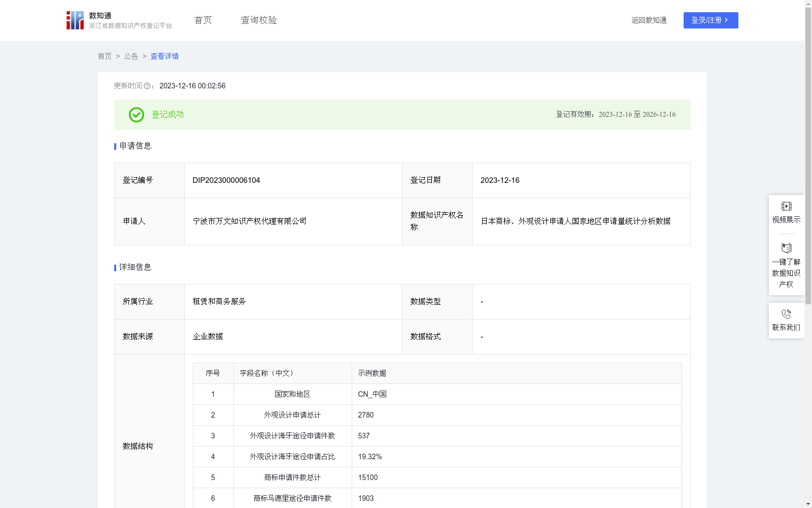The height and width of the screenshot is (508, 812).
Task: Click the industry value 租赁和商务服务
Action: [219, 302]
